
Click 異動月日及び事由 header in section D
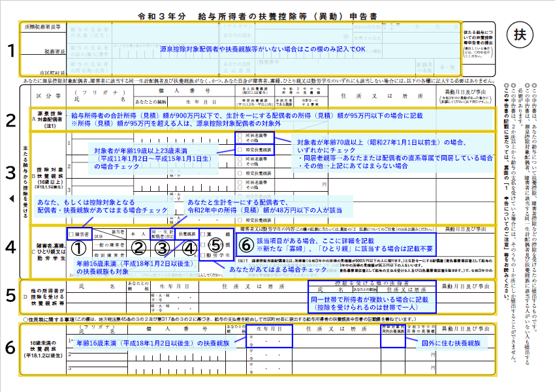pyautogui.click(x=465, y=286)
